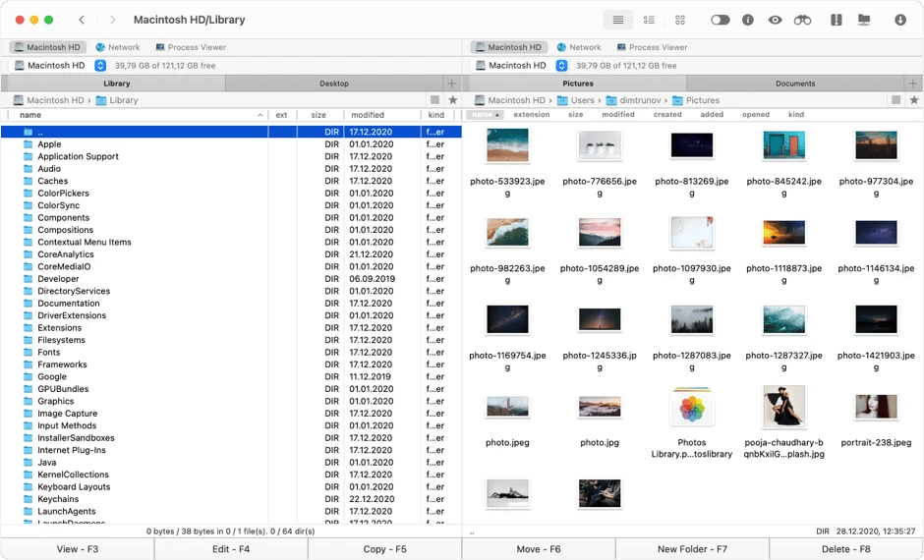This screenshot has height=560, width=924.
Task: Select the parent directory '..' row
Action: coord(230,132)
